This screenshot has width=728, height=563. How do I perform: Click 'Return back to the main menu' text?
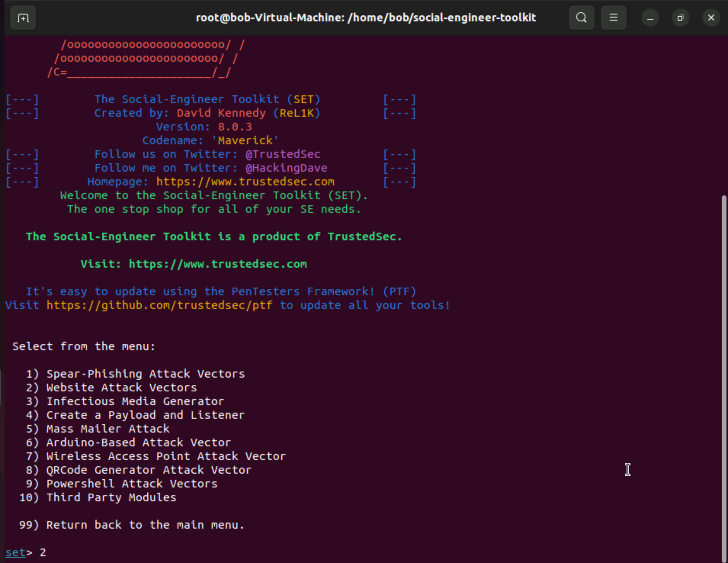coord(145,525)
